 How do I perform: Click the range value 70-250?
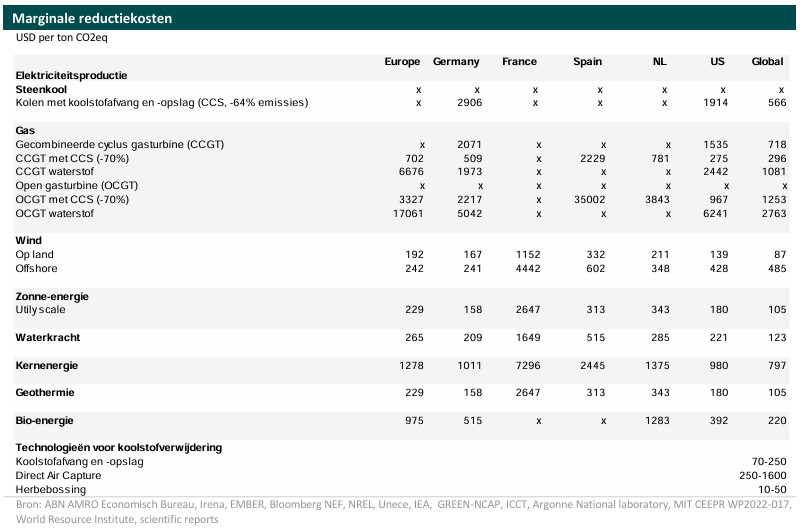coord(769,461)
